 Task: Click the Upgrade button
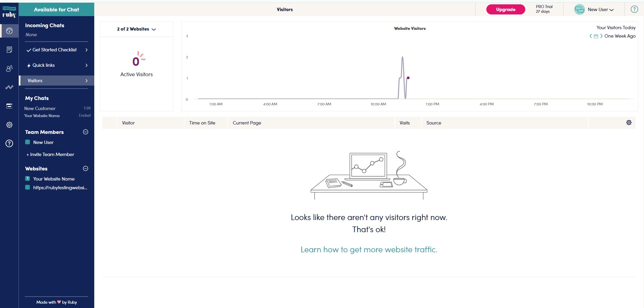point(505,9)
